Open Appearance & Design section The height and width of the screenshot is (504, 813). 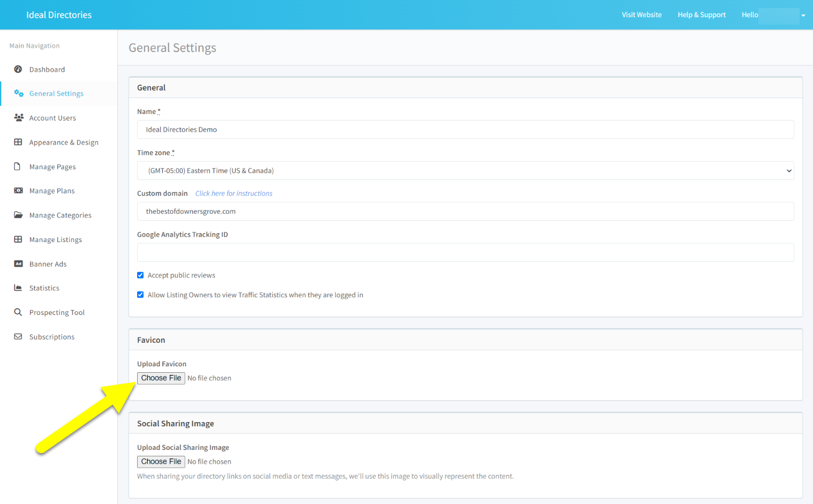(x=64, y=142)
